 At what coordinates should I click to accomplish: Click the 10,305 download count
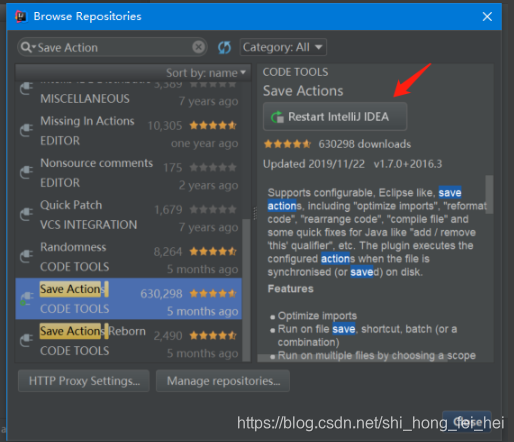click(x=165, y=126)
